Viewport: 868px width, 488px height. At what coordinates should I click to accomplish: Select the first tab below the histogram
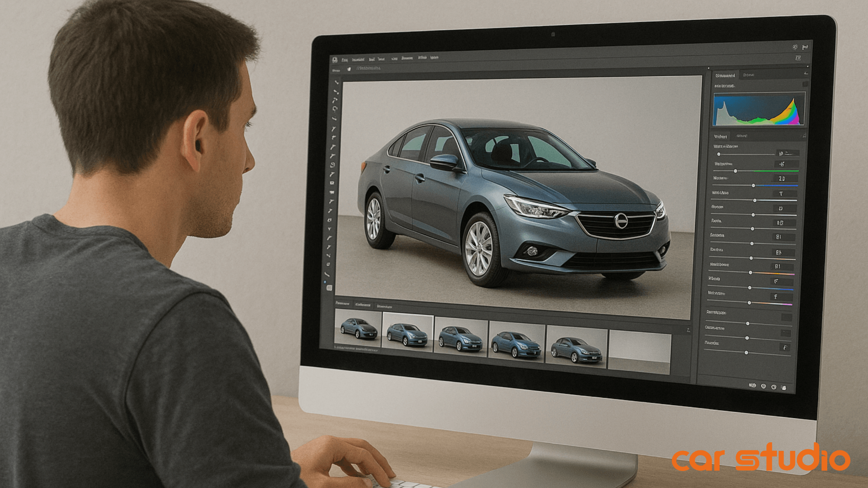click(x=720, y=137)
